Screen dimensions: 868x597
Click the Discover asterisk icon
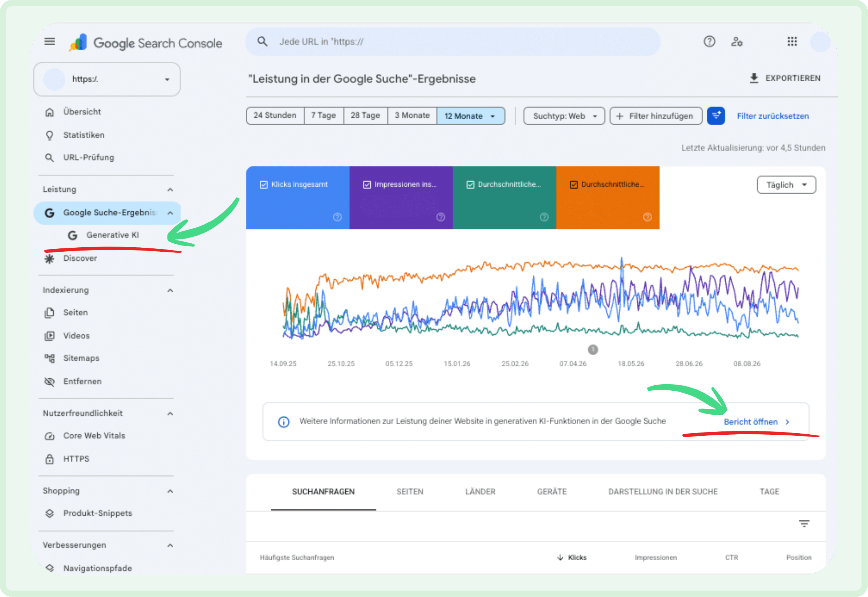tap(49, 259)
